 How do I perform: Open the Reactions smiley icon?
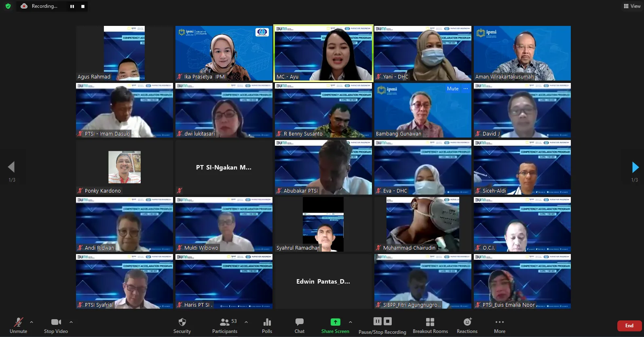[x=468, y=322]
